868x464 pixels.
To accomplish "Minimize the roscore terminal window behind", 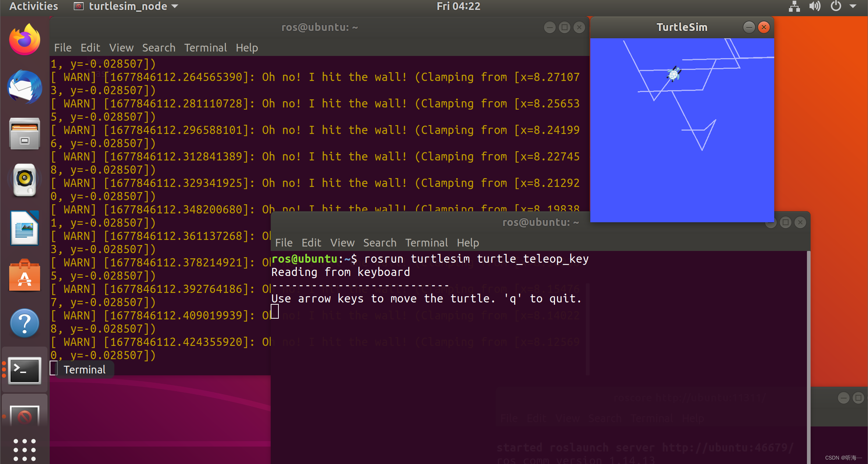I will pyautogui.click(x=843, y=398).
